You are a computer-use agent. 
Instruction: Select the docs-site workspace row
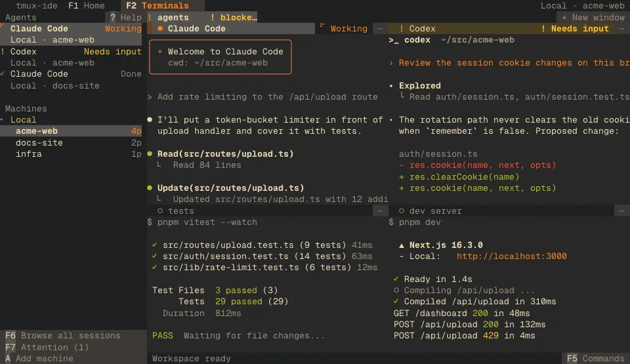(x=71, y=142)
